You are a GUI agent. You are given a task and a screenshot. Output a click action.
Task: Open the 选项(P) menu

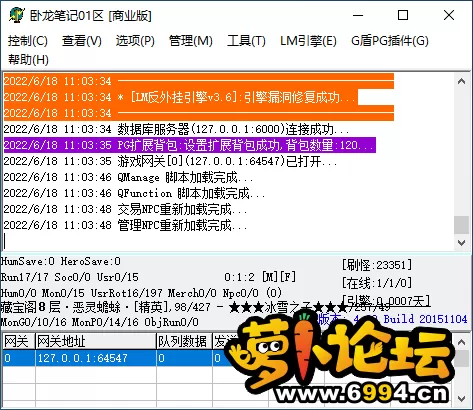135,41
